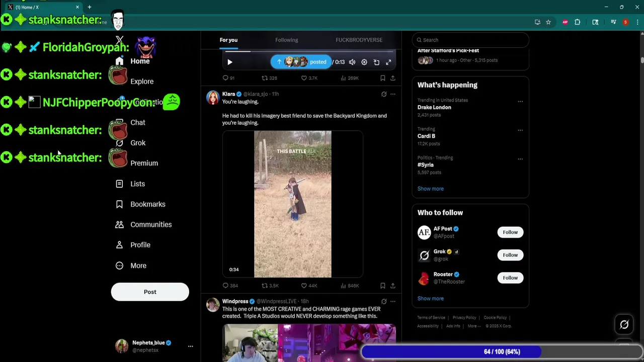Bookmark this page with browser star
Viewport: 644px width, 362px height.
coord(548,22)
